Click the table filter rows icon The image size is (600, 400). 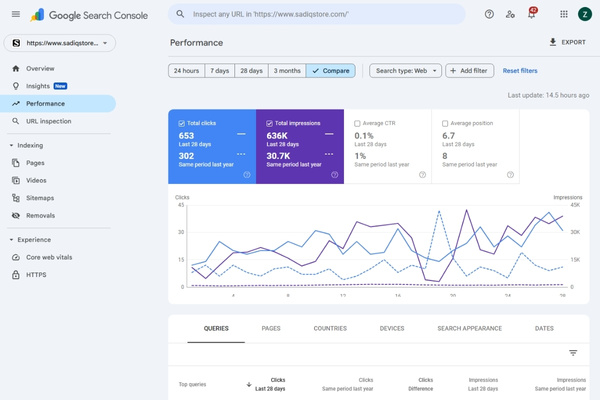(573, 353)
